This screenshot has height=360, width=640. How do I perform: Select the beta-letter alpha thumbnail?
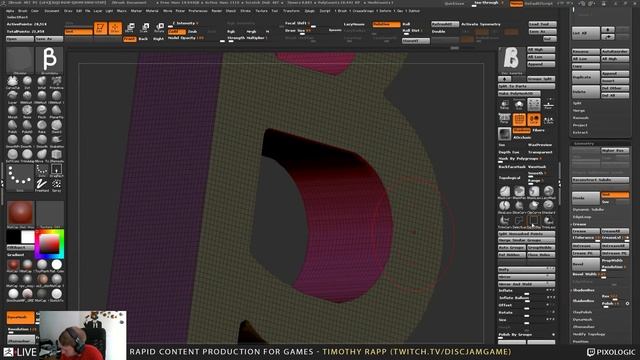[x=49, y=60]
